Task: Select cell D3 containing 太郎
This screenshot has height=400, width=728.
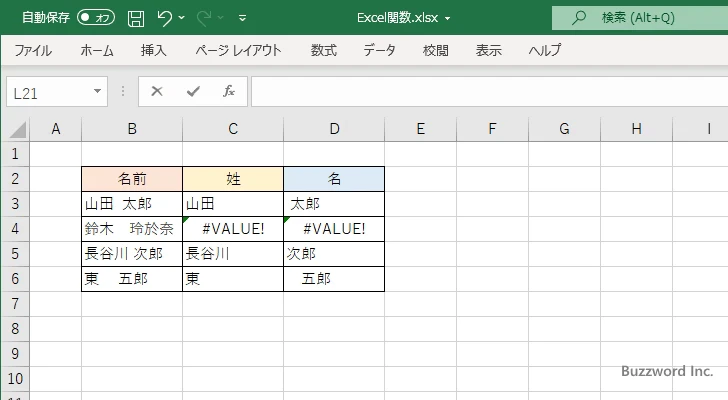Action: pyautogui.click(x=334, y=204)
